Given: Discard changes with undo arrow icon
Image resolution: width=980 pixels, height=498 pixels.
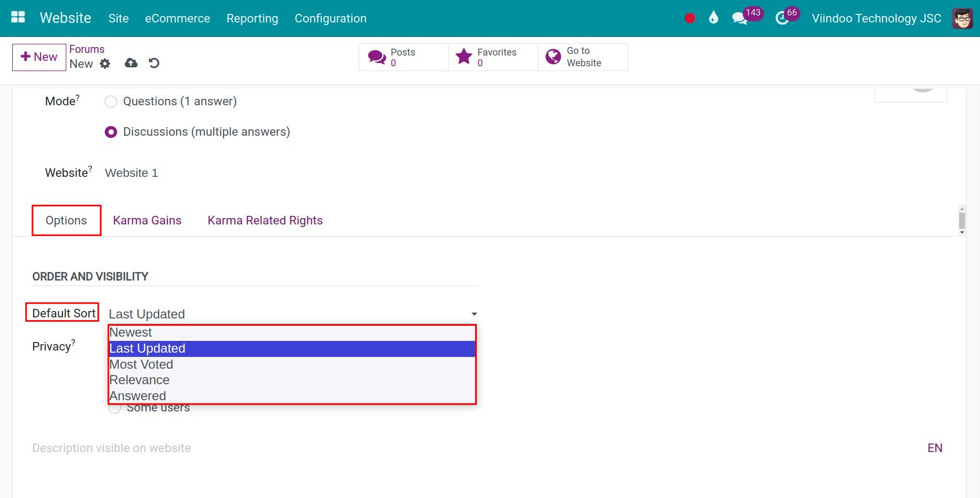Looking at the screenshot, I should (154, 63).
